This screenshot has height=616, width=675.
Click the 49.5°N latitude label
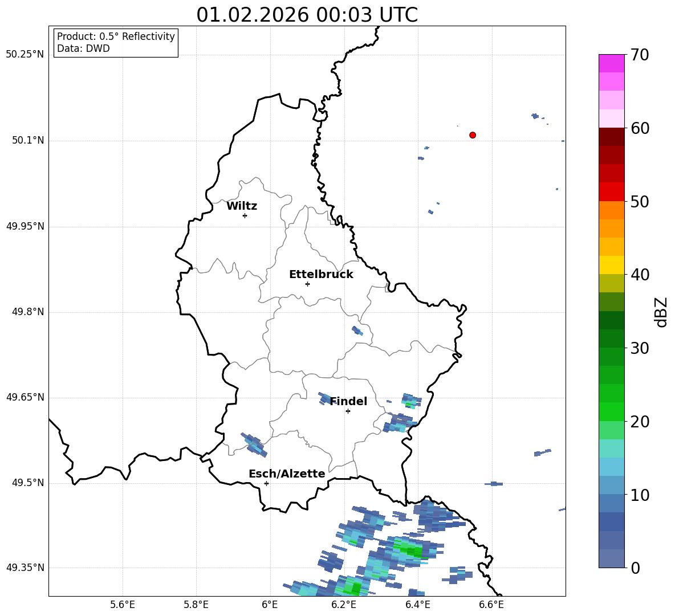coord(28,483)
